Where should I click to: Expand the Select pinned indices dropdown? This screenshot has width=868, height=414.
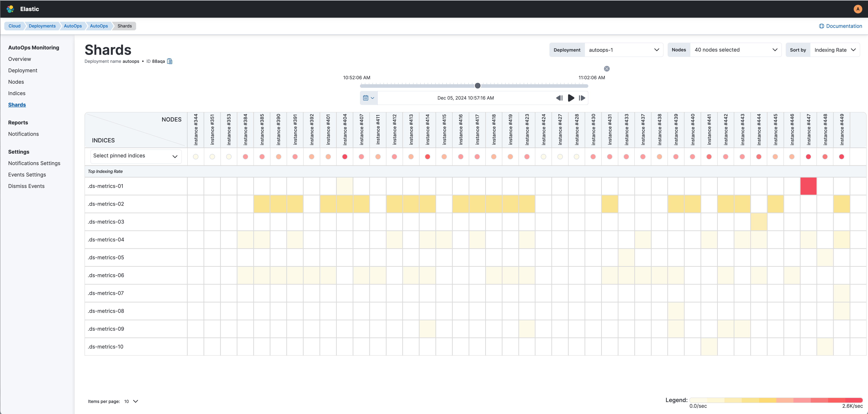tap(136, 156)
